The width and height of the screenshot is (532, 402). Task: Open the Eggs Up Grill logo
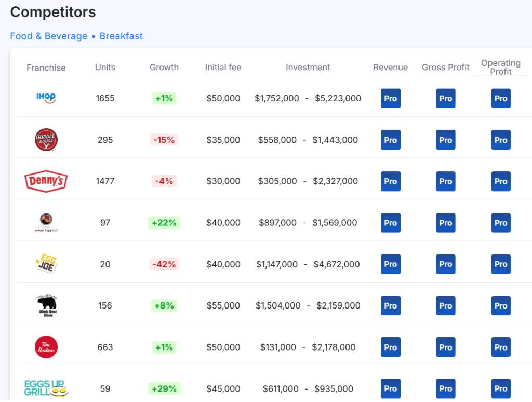(46, 388)
